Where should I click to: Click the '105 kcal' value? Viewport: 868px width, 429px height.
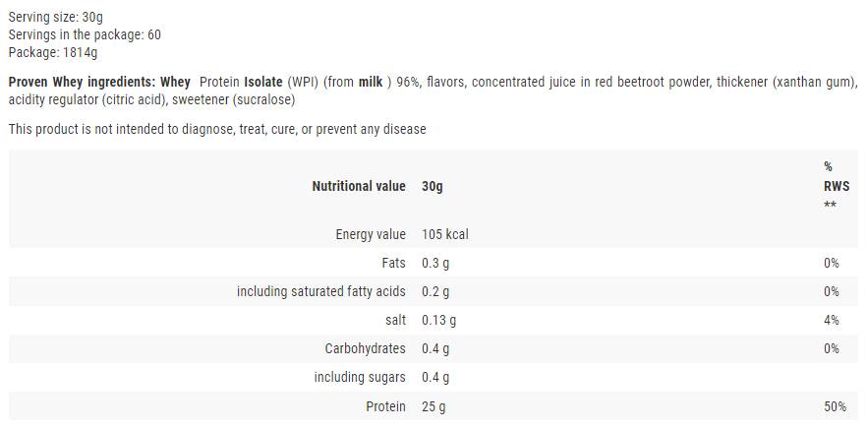pyautogui.click(x=444, y=234)
